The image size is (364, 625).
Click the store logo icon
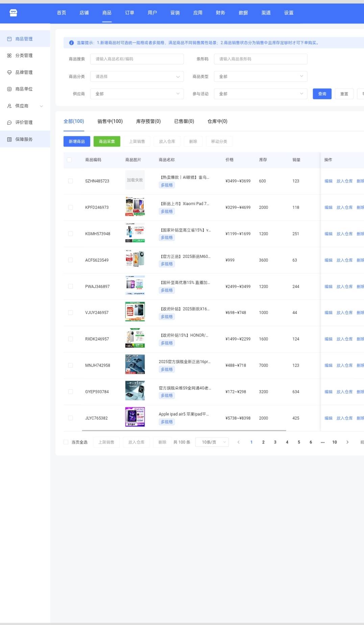click(x=13, y=13)
